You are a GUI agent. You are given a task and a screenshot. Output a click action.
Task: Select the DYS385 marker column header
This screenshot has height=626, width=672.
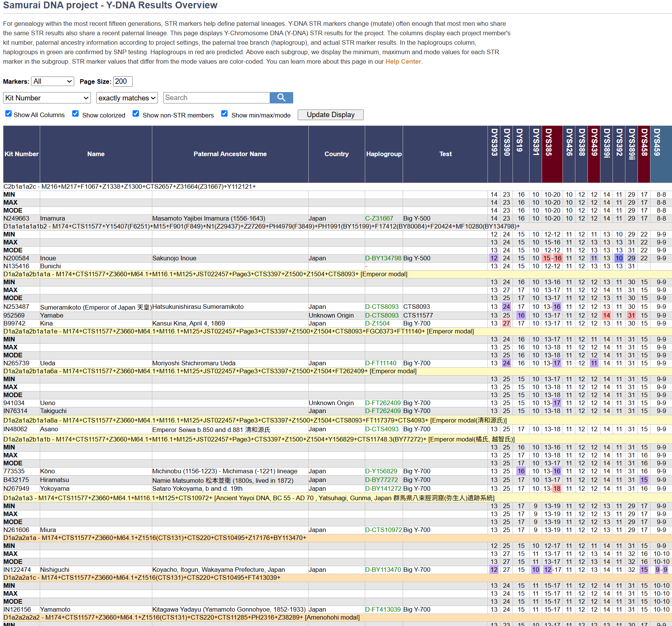coord(549,142)
